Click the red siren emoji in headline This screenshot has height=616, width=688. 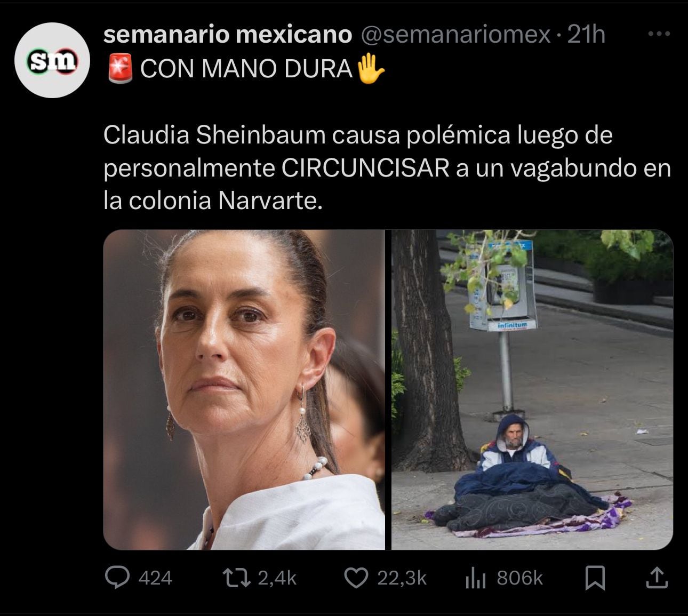121,69
